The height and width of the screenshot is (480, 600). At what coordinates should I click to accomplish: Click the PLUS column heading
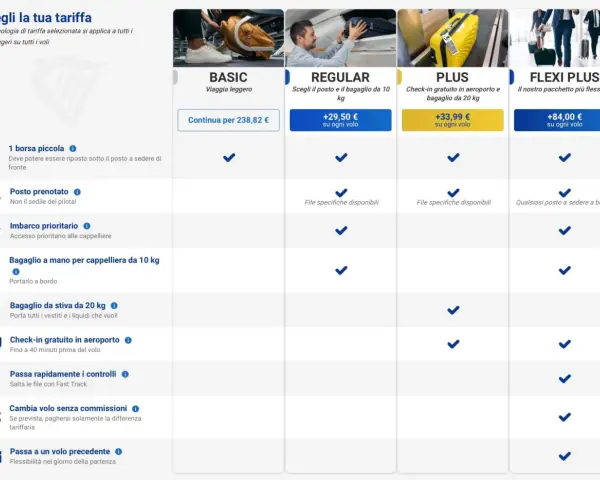click(x=453, y=77)
